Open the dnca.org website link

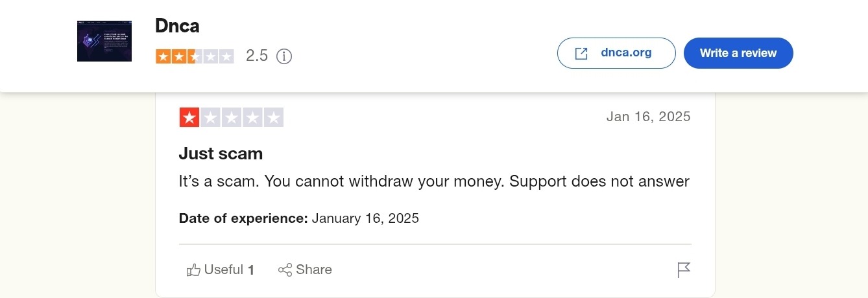pos(626,53)
